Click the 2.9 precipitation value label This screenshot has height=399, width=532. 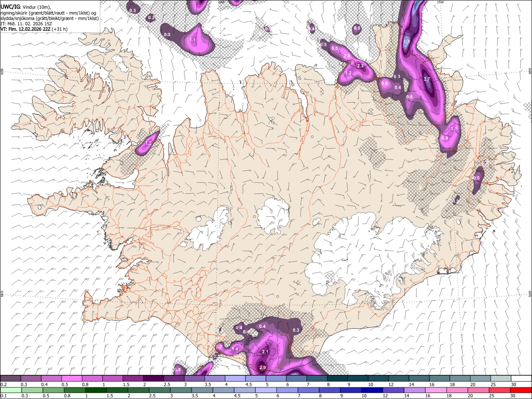coord(262,367)
